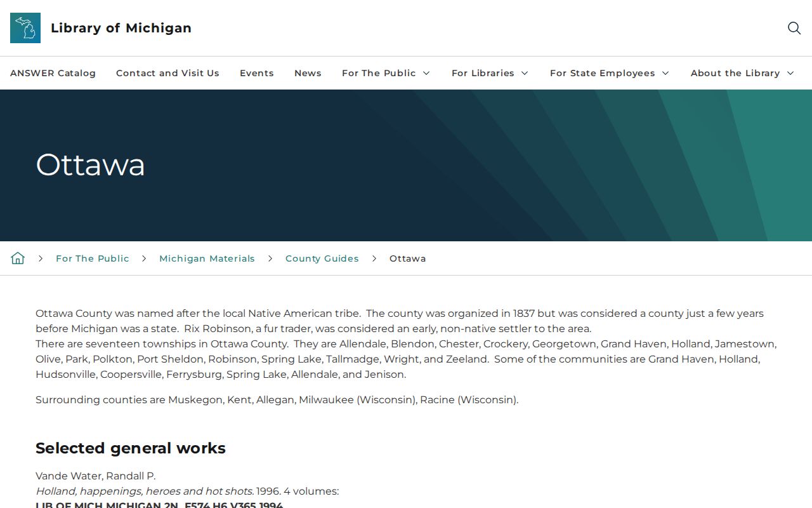Open the search magnifier icon
This screenshot has height=508, width=812.
(794, 28)
